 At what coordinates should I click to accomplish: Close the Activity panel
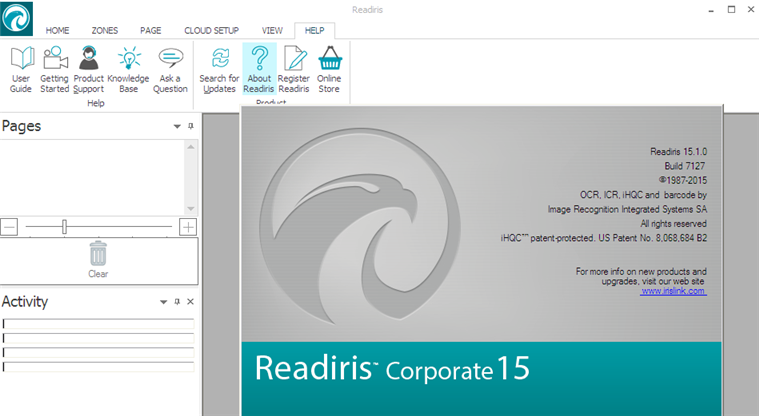tap(190, 302)
